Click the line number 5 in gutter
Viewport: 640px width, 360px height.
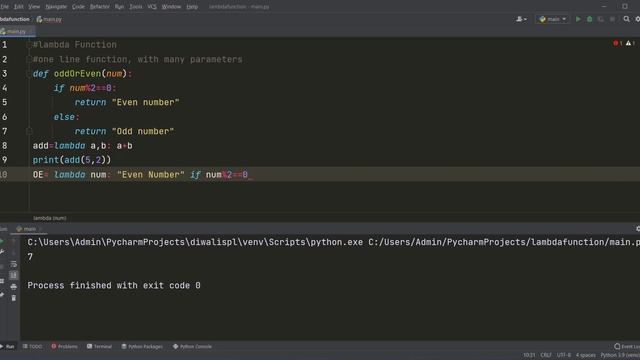[x=4, y=102]
